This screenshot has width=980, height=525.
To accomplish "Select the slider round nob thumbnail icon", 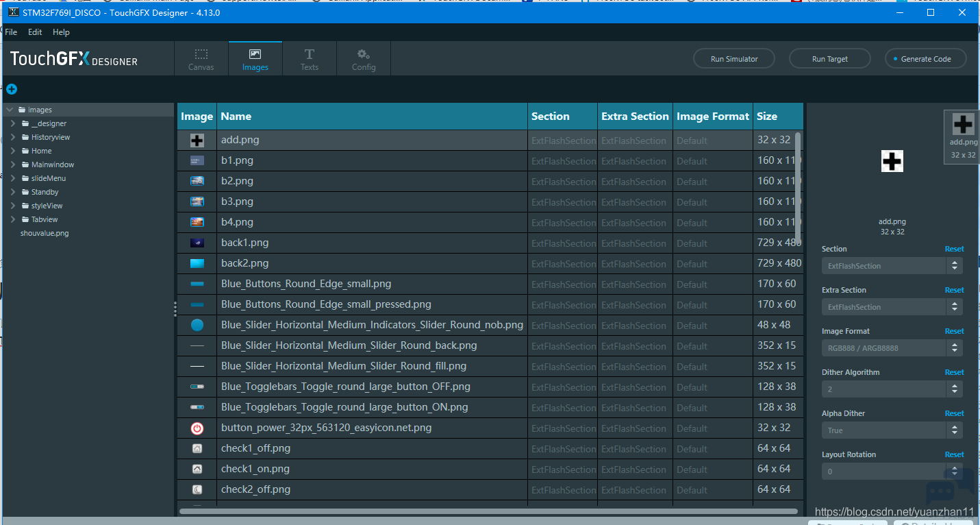I will (197, 326).
